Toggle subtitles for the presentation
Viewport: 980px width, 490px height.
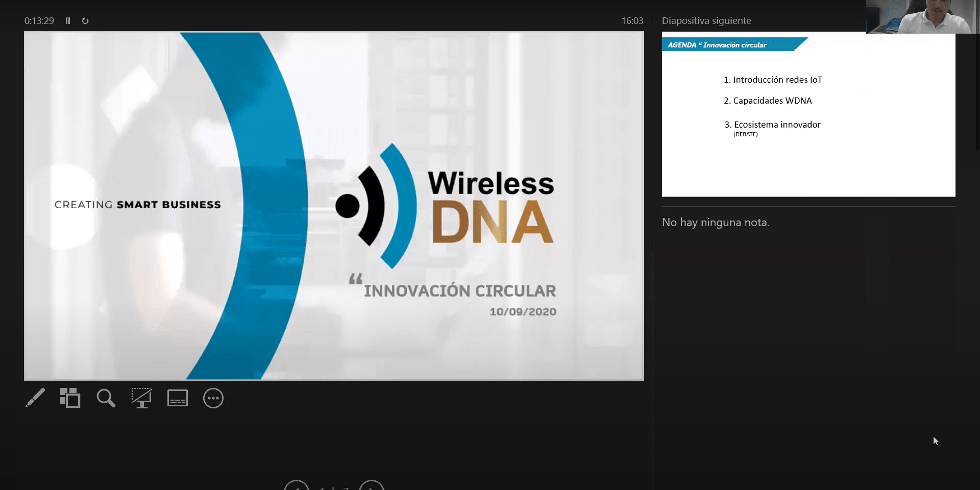pos(178,398)
